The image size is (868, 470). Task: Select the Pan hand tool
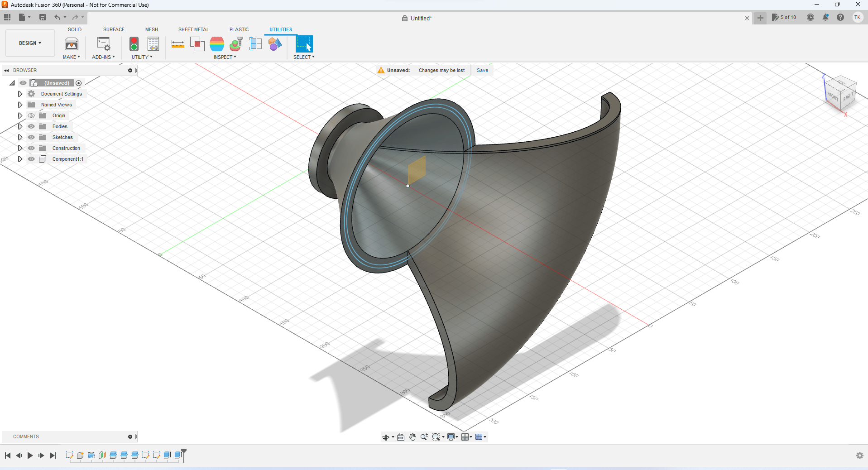412,437
